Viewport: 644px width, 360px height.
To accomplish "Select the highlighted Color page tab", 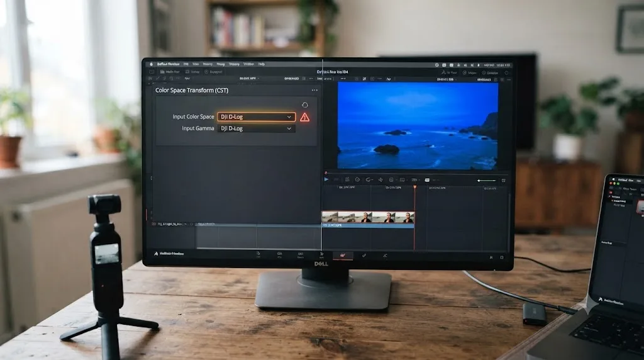I will coord(343,255).
